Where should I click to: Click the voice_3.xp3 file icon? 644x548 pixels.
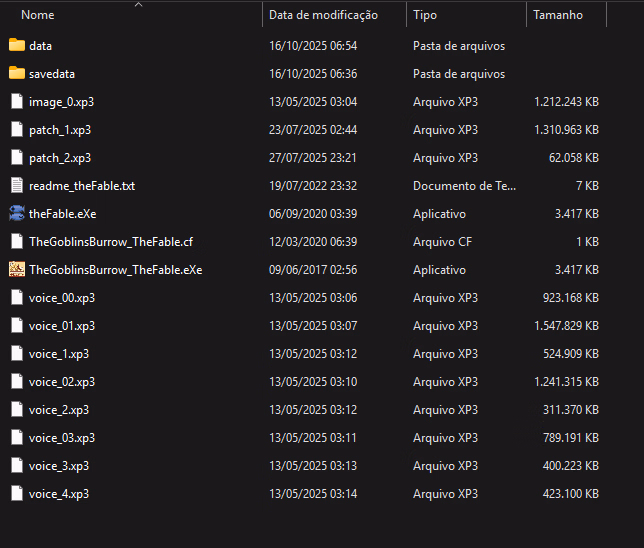coord(16,466)
